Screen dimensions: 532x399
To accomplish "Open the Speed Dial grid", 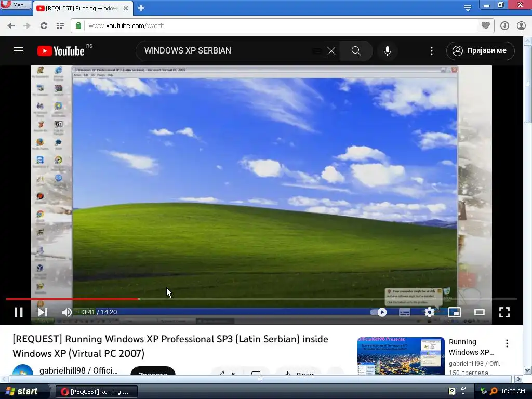I will [61, 26].
